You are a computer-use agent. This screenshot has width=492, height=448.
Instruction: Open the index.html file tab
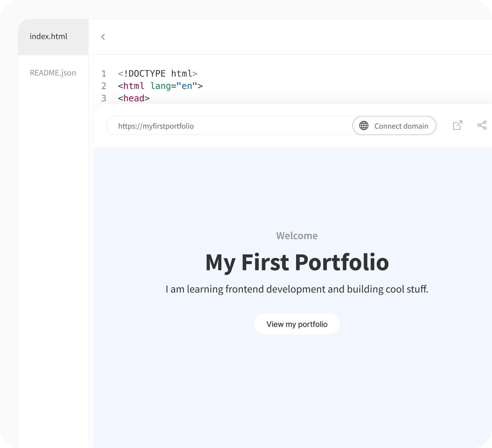coord(49,37)
